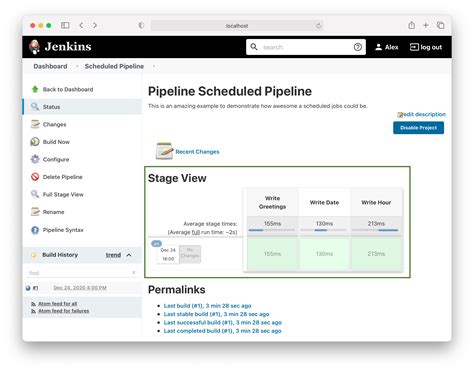The height and width of the screenshot is (371, 474).
Task: Focus the Jenkins search field
Action: (x=306, y=47)
